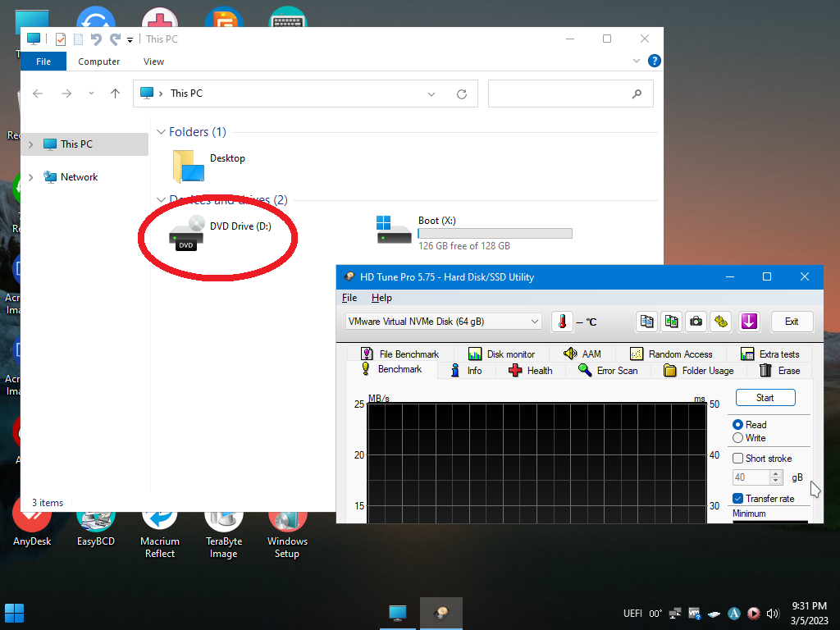Image resolution: width=840 pixels, height=630 pixels.
Task: Open the Extra tests tab
Action: pyautogui.click(x=769, y=354)
